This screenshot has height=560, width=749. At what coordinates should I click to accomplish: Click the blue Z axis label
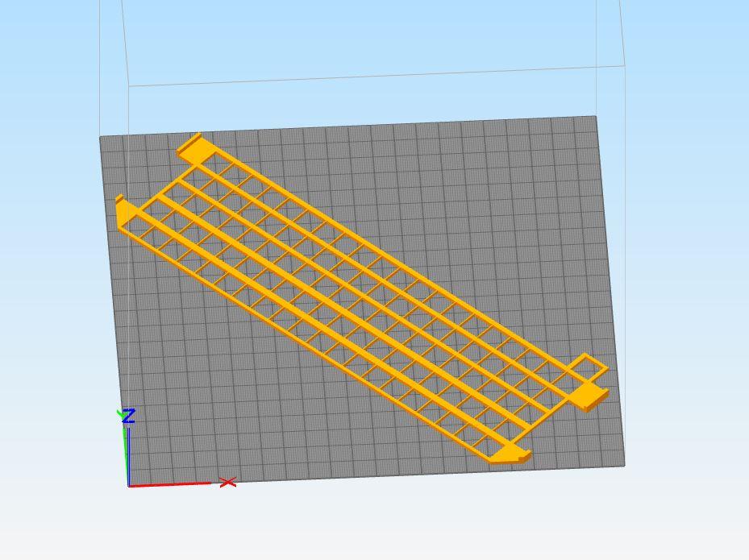tap(128, 416)
